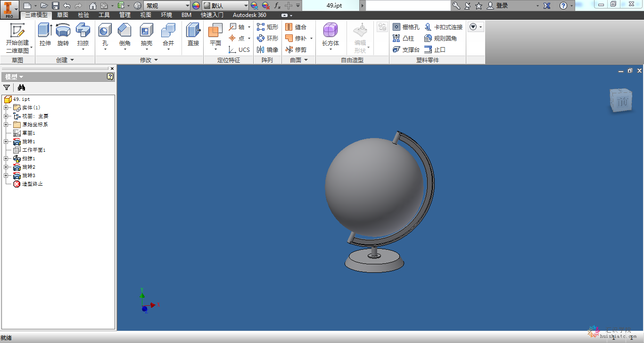The image size is (644, 343).
Task: Expand the 扫掠1 feature
Action: click(x=6, y=158)
